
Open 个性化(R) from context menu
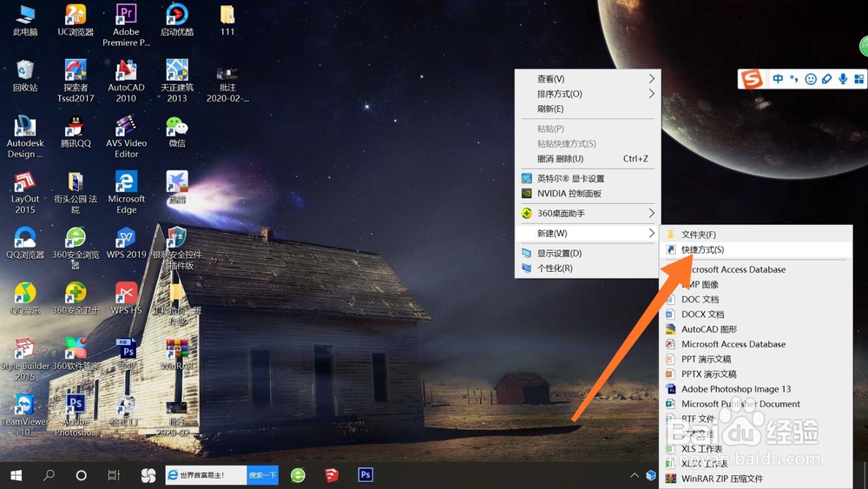point(588,268)
